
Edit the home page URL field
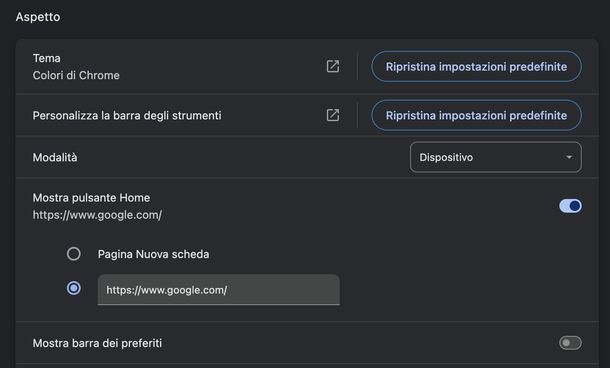pyautogui.click(x=219, y=290)
